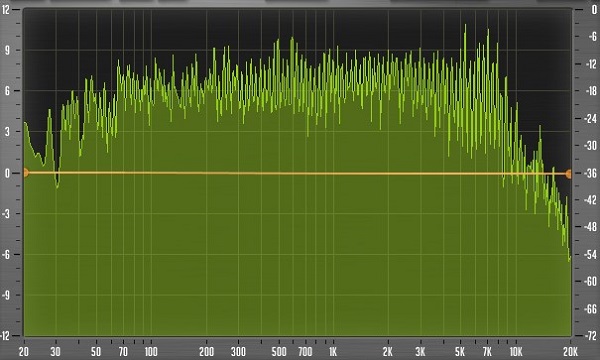Viewport: 600px width, 360px height.
Task: Select the right orange EQ band handle
Action: 569,174
